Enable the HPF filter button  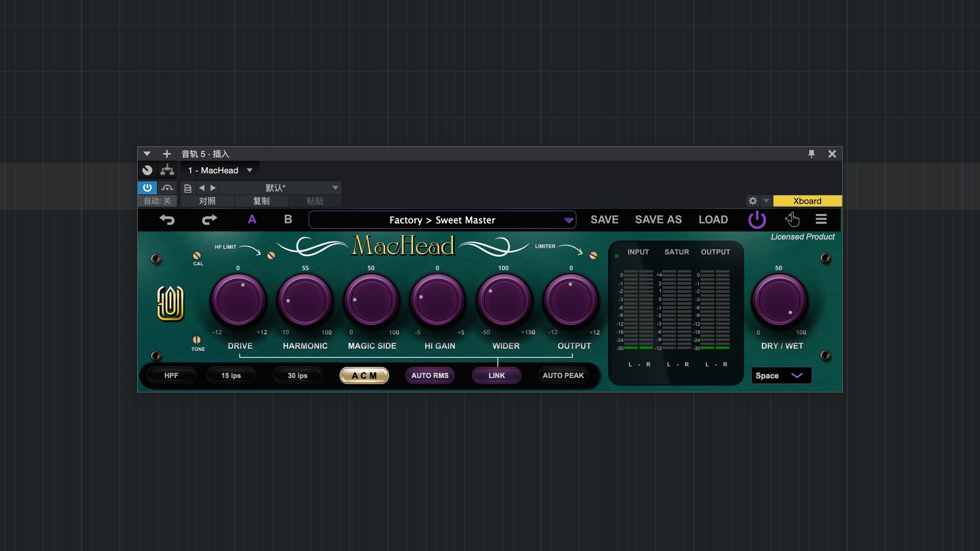171,375
